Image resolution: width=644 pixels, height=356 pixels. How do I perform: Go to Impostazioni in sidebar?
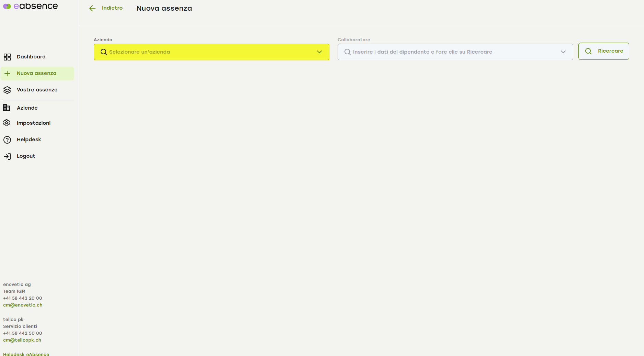click(34, 123)
